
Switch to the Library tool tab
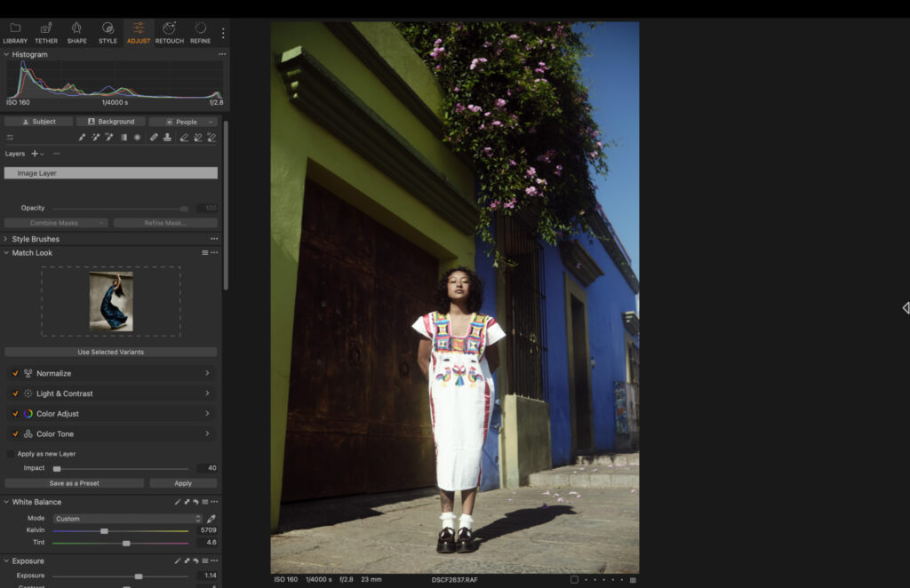14,32
